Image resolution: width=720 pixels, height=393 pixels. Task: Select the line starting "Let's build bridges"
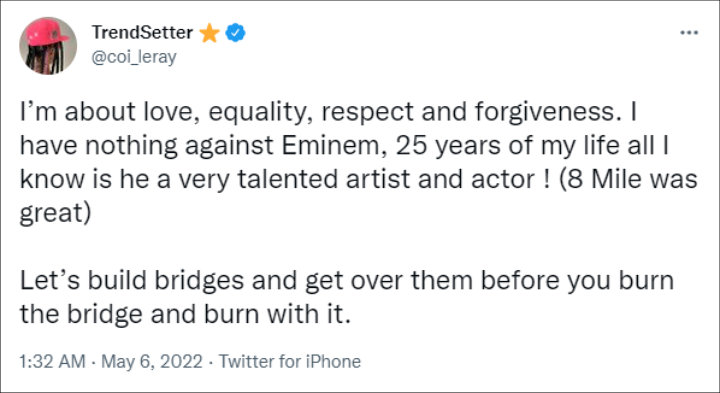[347, 281]
